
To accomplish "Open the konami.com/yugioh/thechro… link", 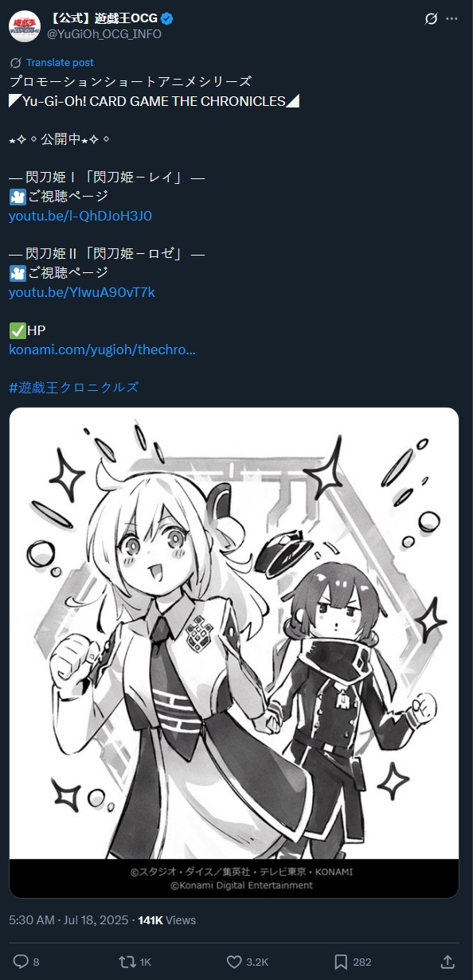I will click(102, 349).
